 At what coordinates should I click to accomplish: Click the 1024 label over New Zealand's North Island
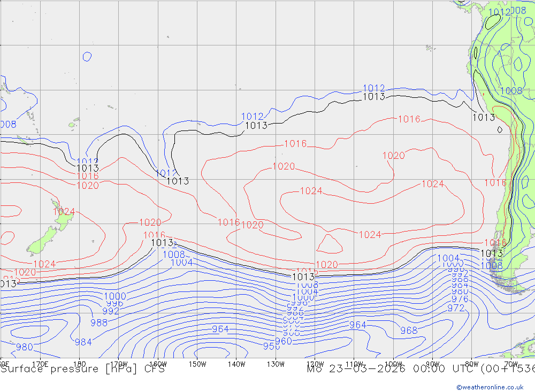click(64, 212)
